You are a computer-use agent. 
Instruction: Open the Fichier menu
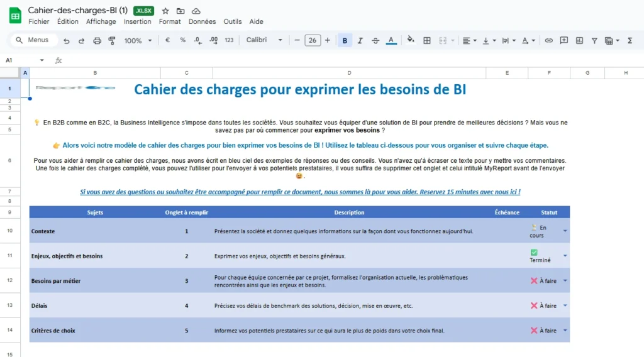point(38,21)
